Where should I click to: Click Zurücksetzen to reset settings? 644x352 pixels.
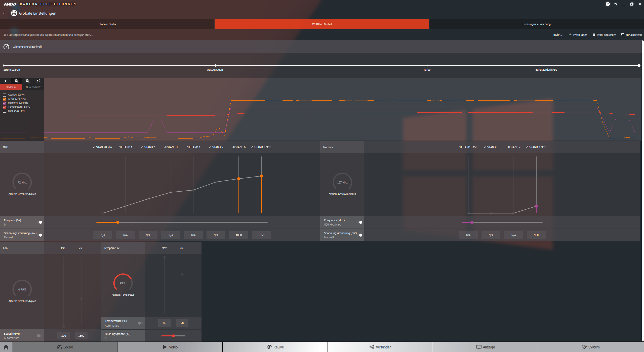click(x=631, y=35)
